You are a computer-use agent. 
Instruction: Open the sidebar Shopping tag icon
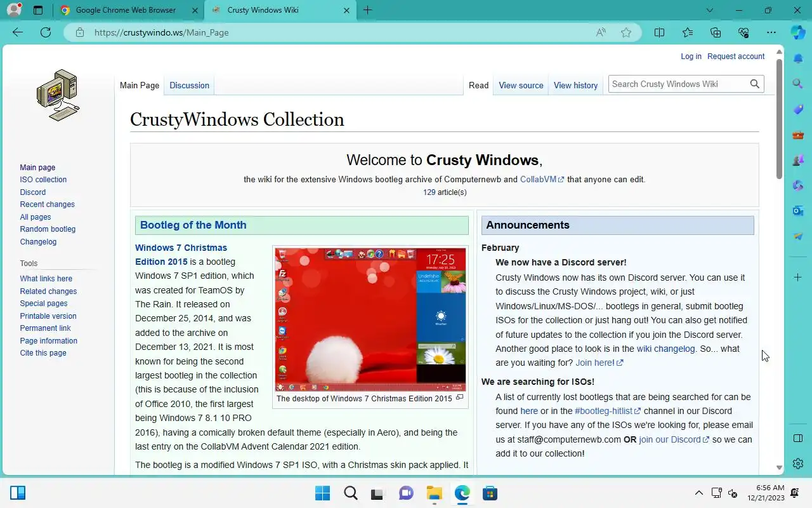click(x=798, y=109)
